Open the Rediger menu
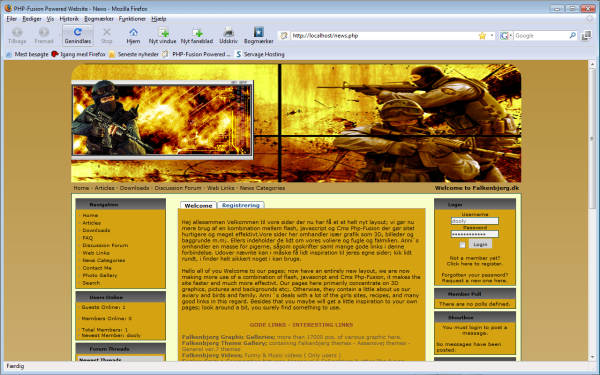Image resolution: width=600 pixels, height=375 pixels. tap(32, 18)
